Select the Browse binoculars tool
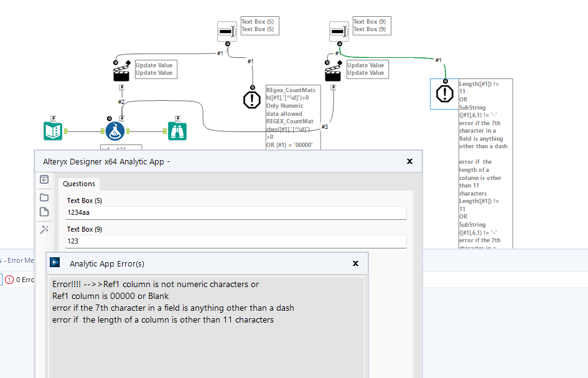Viewport: 588px width, 378px height. 177,131
